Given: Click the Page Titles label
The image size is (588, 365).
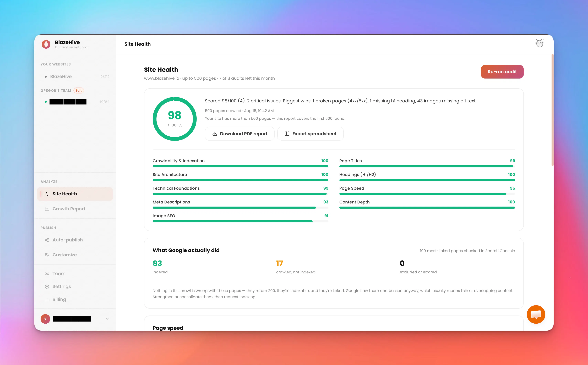Looking at the screenshot, I should 350,161.
